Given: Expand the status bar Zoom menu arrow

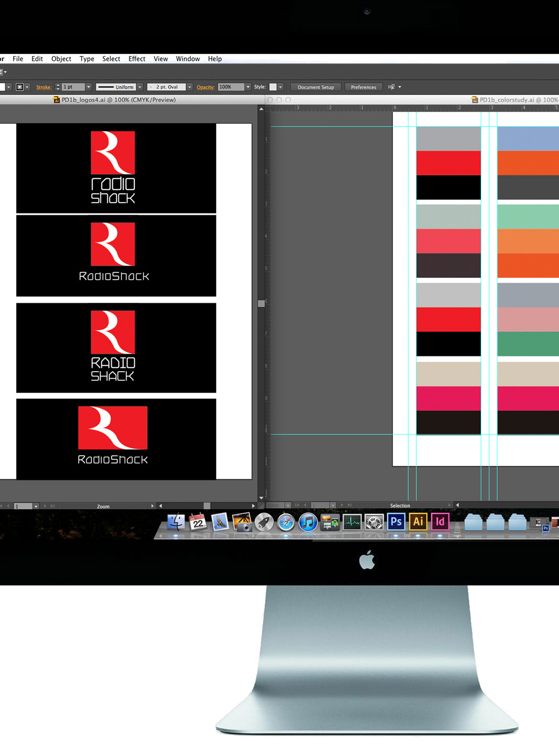Looking at the screenshot, I should (152, 506).
